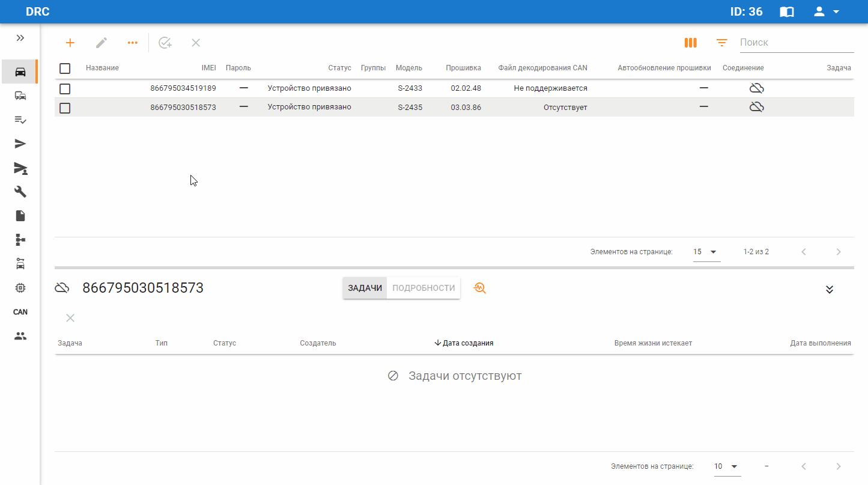Check the row for IMEI 866795034519189

click(65, 89)
